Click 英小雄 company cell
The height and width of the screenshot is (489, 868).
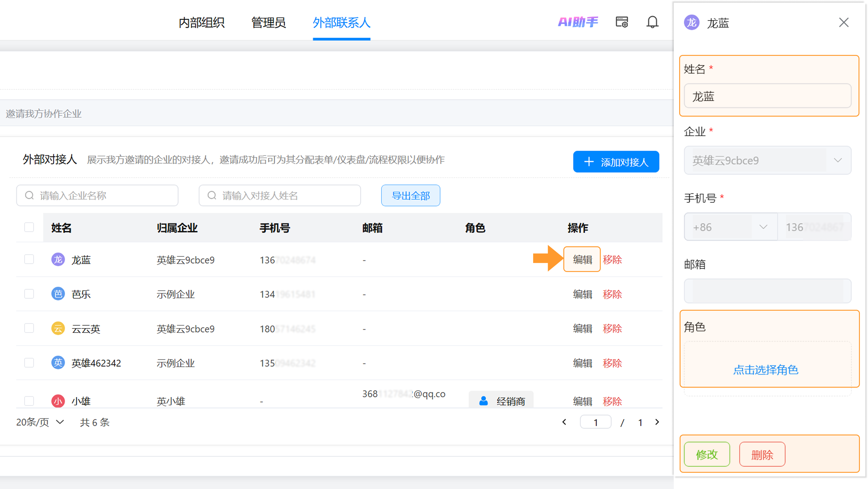pos(171,401)
